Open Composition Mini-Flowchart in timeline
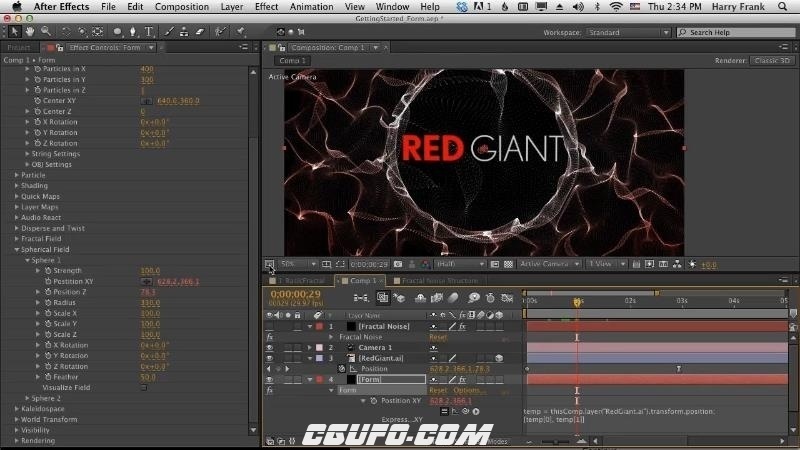Image resolution: width=800 pixels, height=450 pixels. point(361,298)
